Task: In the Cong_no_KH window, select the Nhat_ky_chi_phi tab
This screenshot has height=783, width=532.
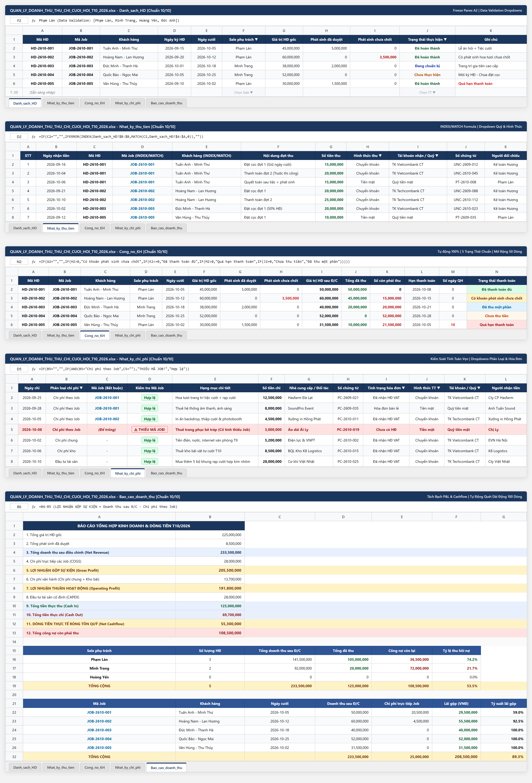Action: click(128, 335)
